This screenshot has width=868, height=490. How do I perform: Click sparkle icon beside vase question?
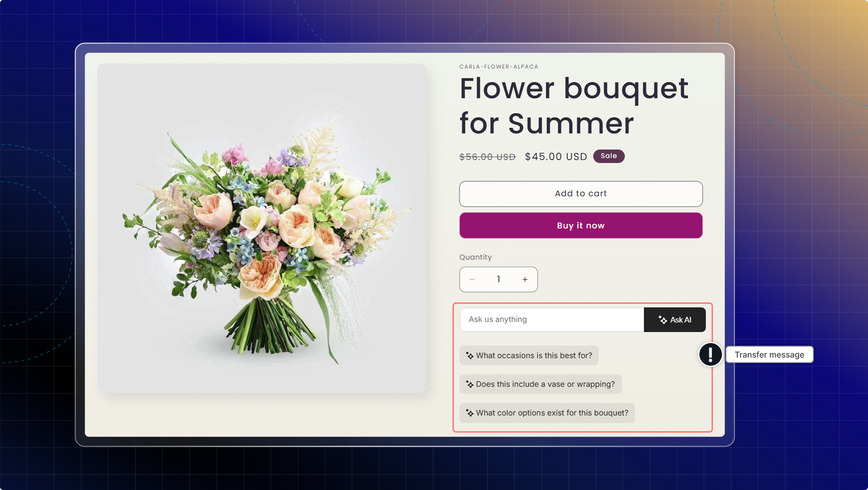tap(470, 384)
